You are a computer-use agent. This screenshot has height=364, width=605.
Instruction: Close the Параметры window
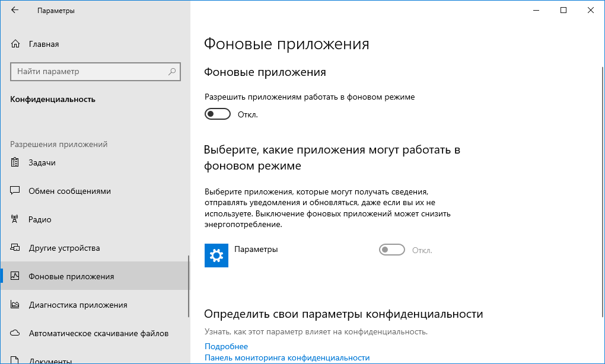click(590, 11)
